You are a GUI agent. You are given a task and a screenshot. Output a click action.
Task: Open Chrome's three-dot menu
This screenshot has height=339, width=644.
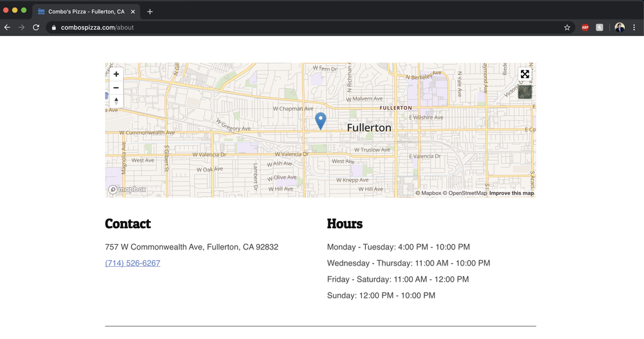pyautogui.click(x=634, y=28)
